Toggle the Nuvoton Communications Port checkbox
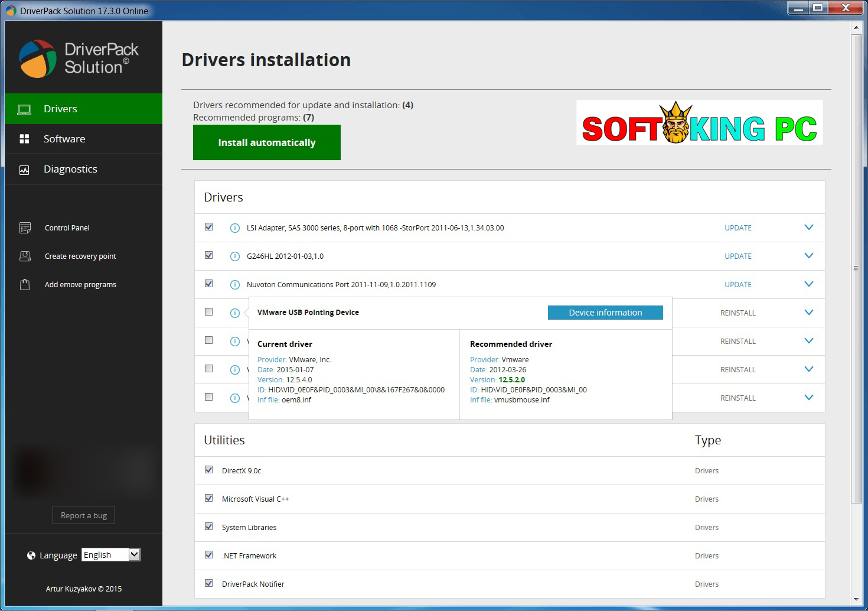Viewport: 868px width, 611px height. pos(208,284)
